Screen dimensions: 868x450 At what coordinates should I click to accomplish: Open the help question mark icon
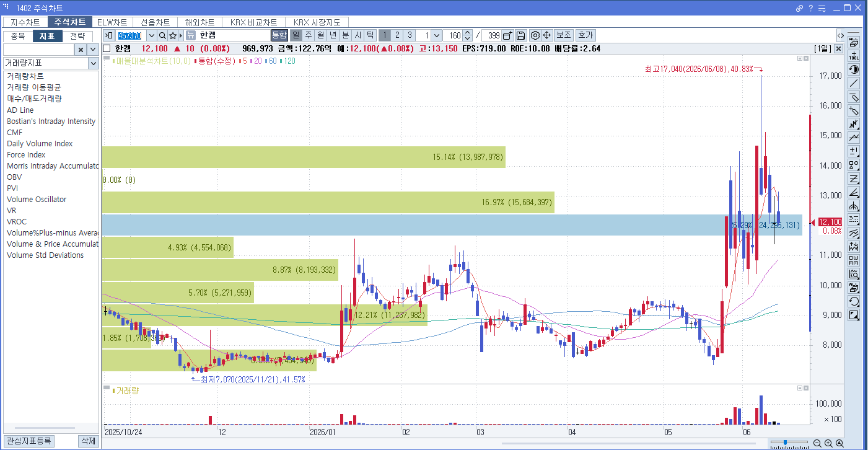point(810,8)
